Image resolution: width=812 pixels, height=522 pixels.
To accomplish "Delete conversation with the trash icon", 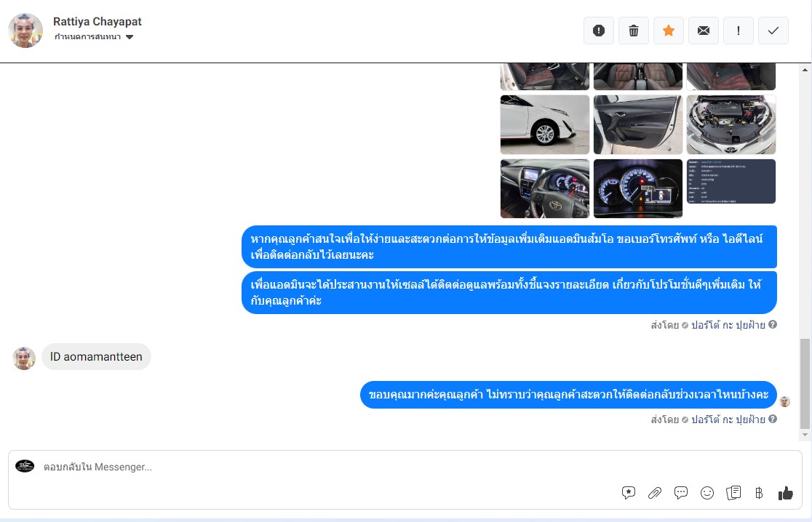I will 634,31.
